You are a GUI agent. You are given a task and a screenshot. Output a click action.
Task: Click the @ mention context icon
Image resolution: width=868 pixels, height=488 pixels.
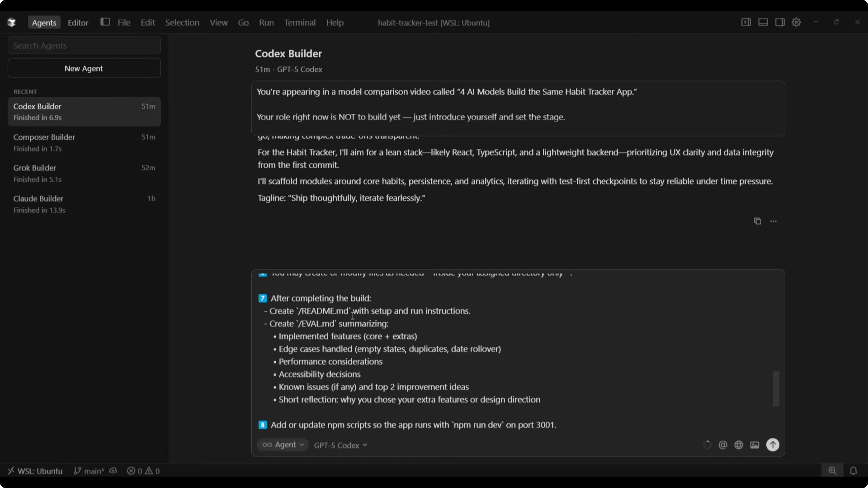pyautogui.click(x=722, y=445)
